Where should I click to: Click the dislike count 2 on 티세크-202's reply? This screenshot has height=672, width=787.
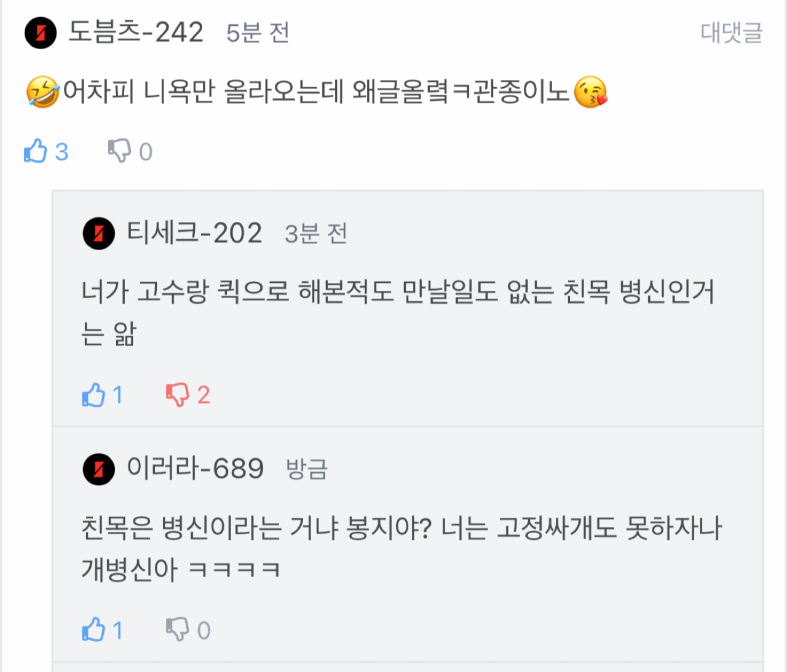[x=204, y=395]
